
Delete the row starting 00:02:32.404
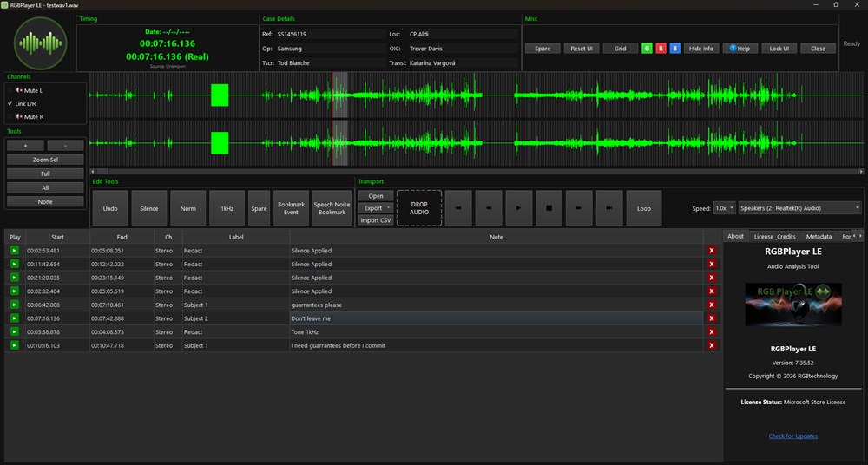[x=712, y=291]
